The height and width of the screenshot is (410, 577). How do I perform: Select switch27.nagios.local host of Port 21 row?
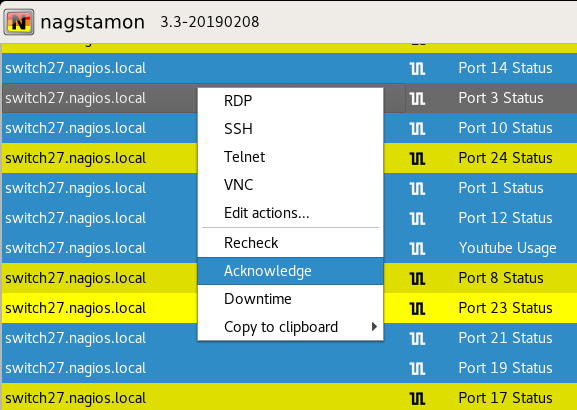[x=75, y=338]
